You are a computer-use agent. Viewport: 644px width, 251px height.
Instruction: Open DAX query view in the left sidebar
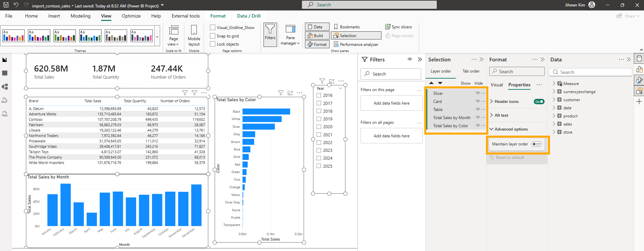[x=5, y=100]
